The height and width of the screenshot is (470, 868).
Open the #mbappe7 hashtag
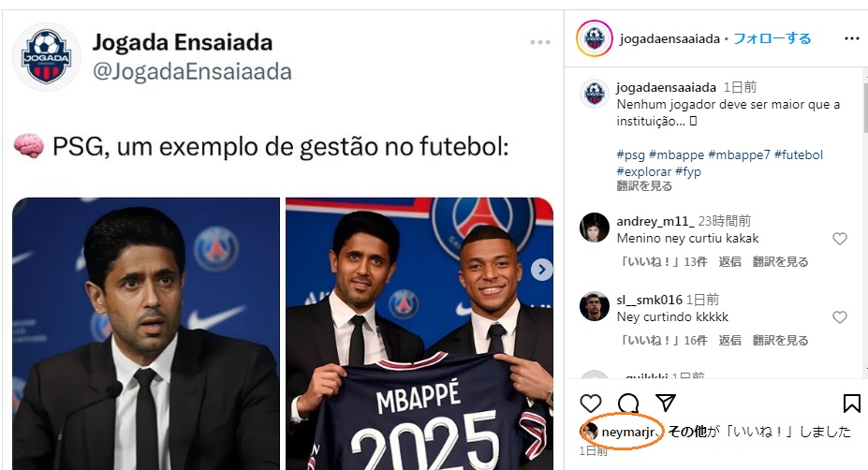tap(738, 154)
